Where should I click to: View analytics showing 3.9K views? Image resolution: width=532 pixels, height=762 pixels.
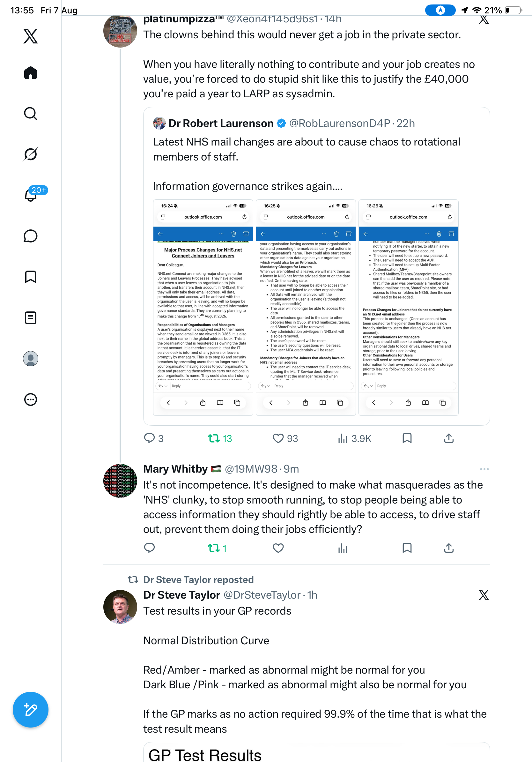click(x=354, y=438)
